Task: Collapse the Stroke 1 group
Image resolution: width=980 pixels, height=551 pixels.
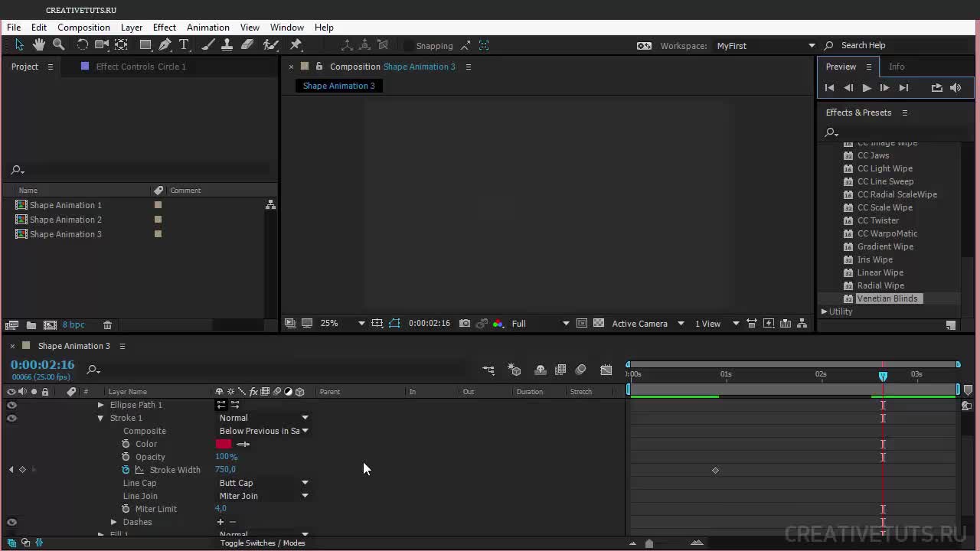Action: pos(100,418)
